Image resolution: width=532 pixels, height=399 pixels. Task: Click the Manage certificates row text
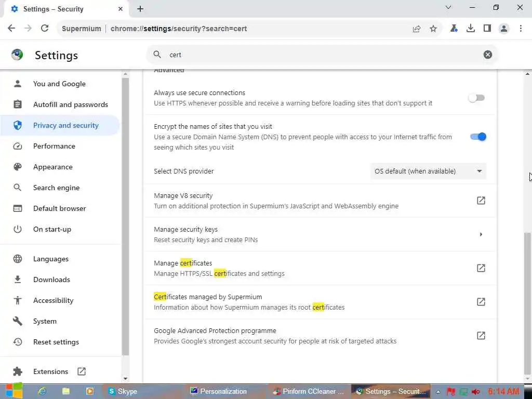pyautogui.click(x=183, y=263)
